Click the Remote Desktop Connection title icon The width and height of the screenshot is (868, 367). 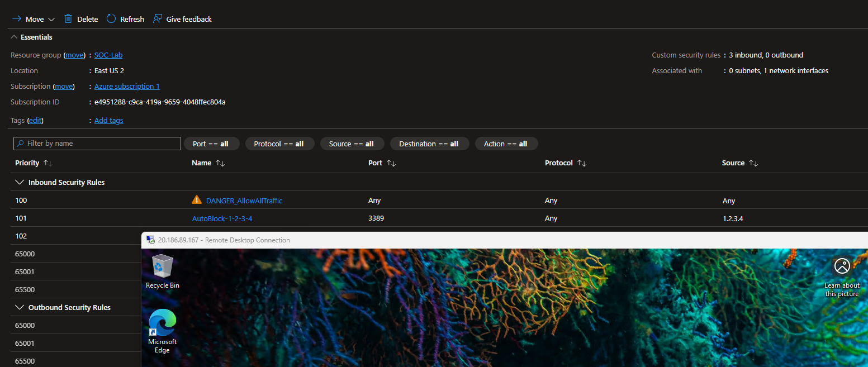point(150,240)
